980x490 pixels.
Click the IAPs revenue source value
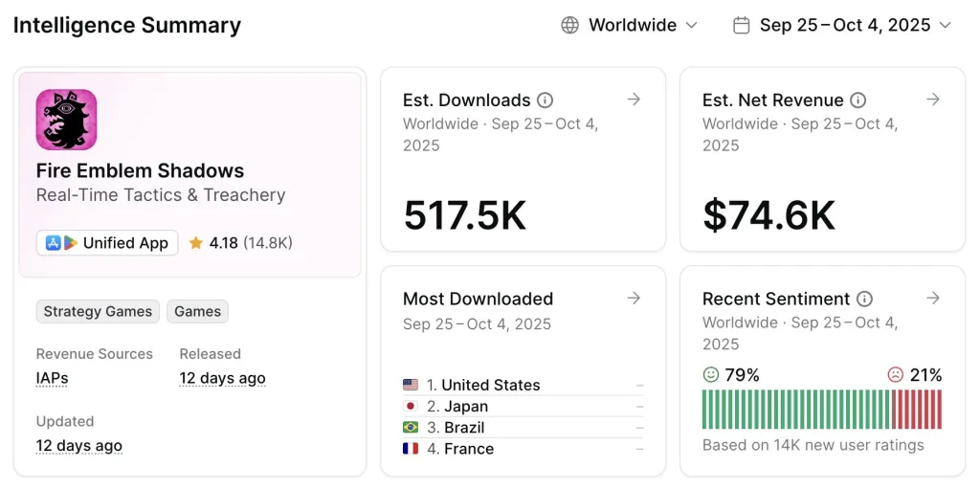point(52,378)
